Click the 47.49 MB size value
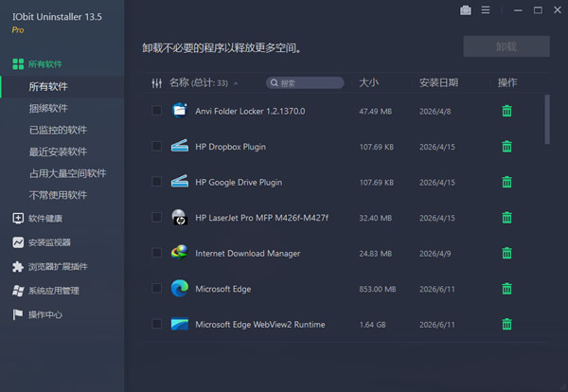This screenshot has height=392, width=568. point(375,112)
